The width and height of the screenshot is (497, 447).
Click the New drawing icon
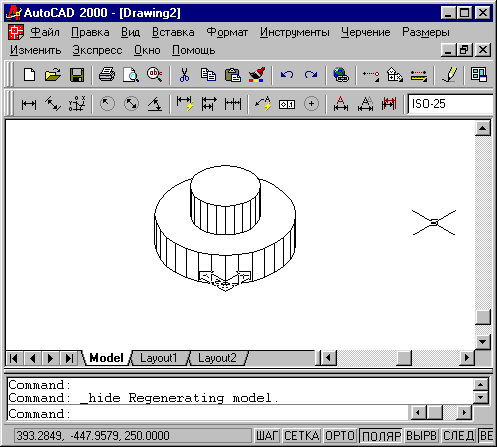[29, 75]
